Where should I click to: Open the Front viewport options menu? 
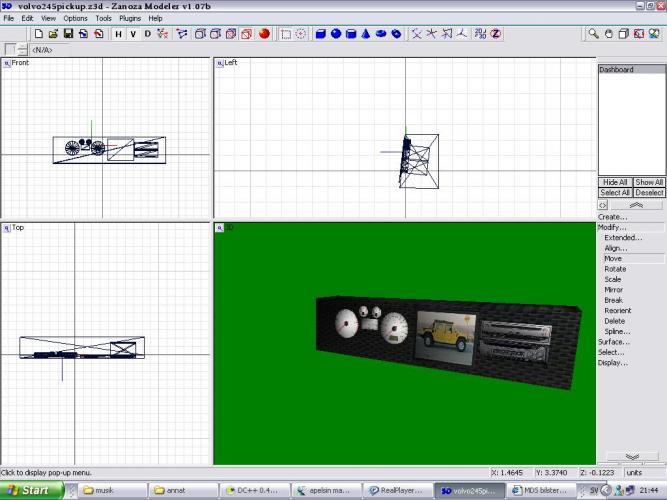point(7,63)
